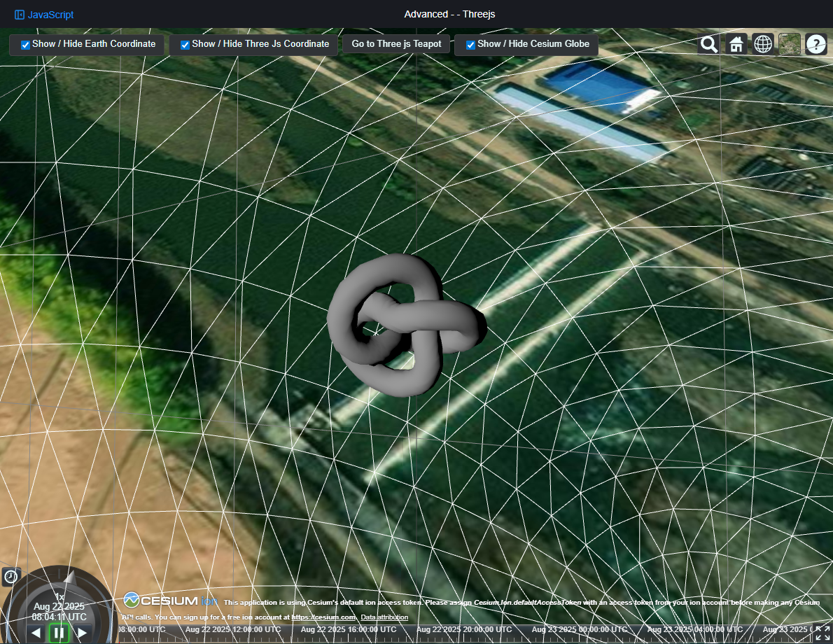This screenshot has width=833, height=644.
Task: Toggle Show / Hide Cesium Globe checkbox
Action: pyautogui.click(x=470, y=45)
